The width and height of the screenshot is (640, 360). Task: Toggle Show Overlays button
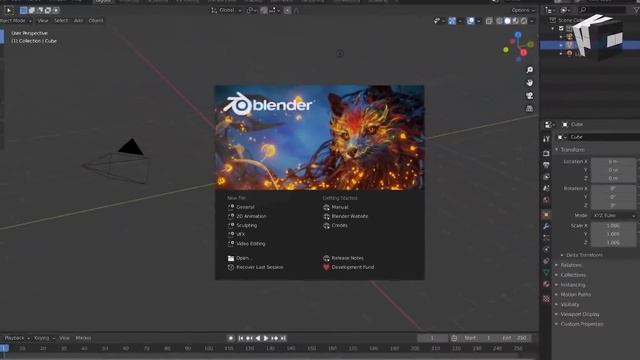tap(471, 21)
